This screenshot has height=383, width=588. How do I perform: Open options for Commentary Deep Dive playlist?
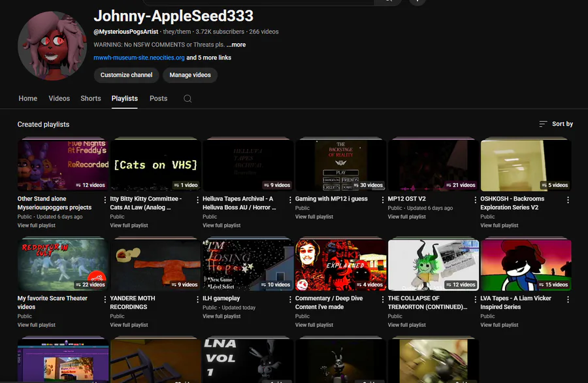(x=383, y=299)
